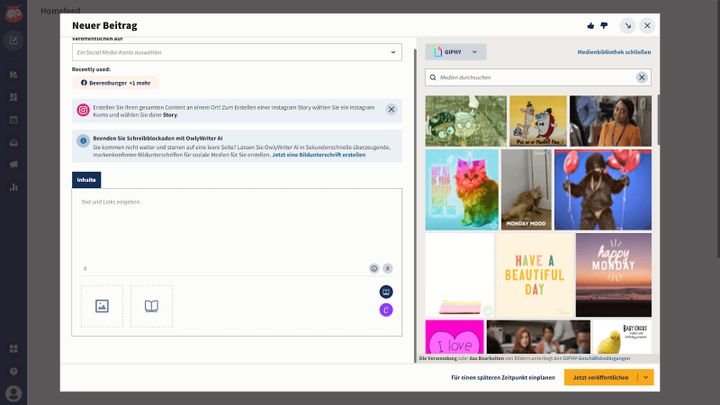Open the megaphone advertise icon in sidebar
720x405 pixels.
tap(13, 164)
